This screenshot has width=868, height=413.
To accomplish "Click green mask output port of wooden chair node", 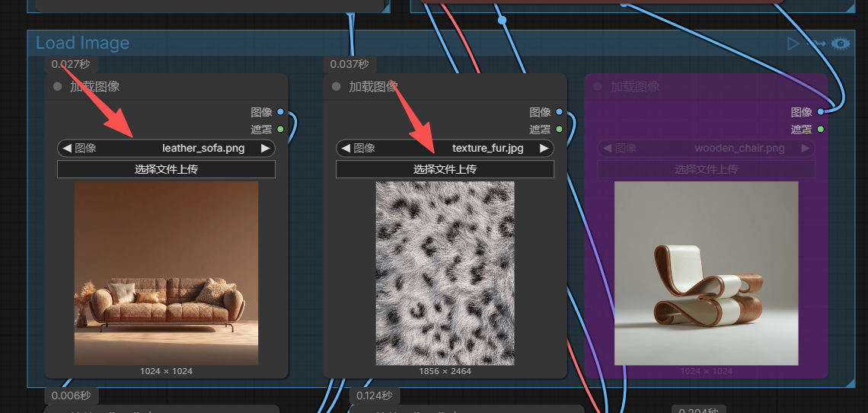I will [820, 130].
